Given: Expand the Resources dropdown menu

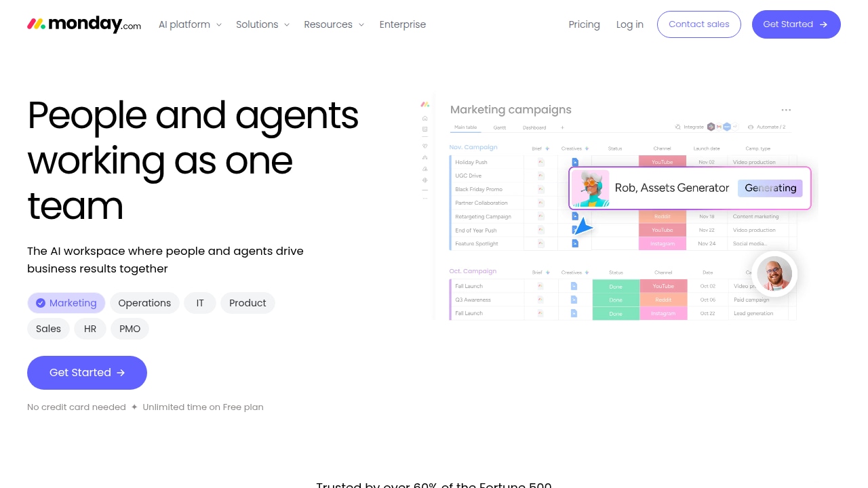Looking at the screenshot, I should [x=334, y=24].
